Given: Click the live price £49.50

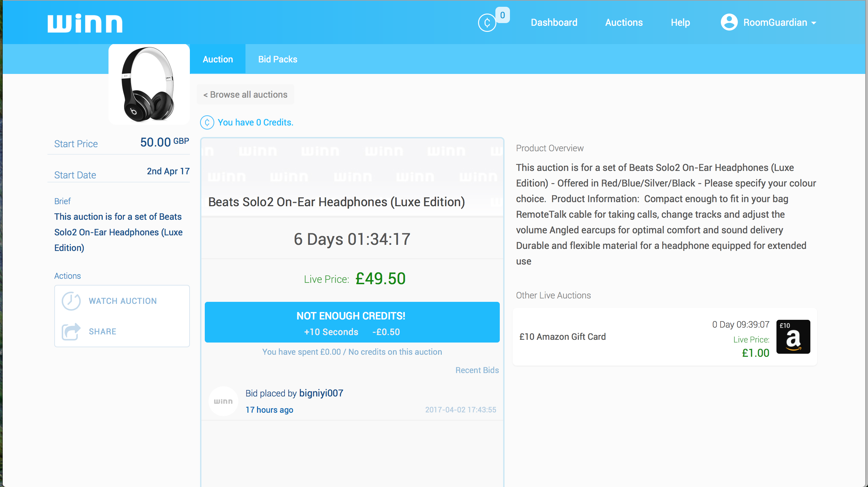Looking at the screenshot, I should [x=380, y=278].
